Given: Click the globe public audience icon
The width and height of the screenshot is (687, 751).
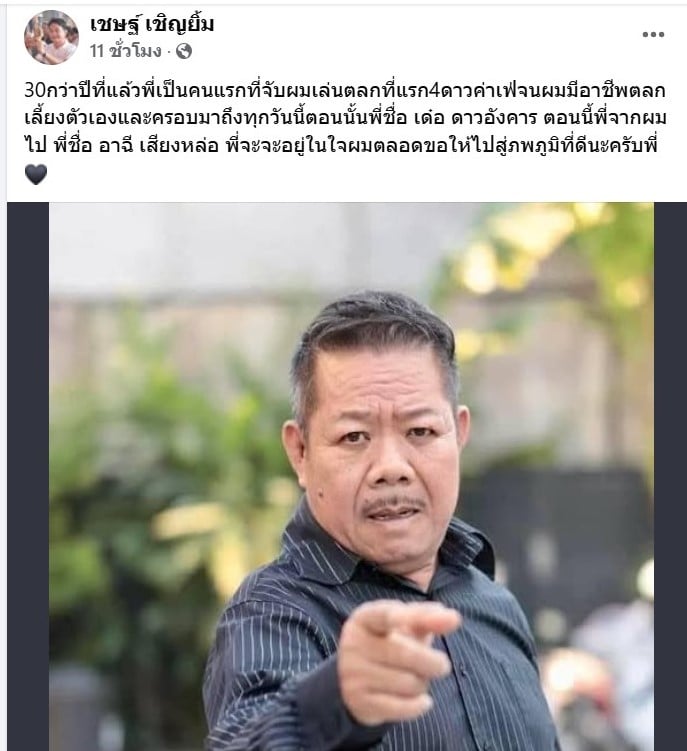Looking at the screenshot, I should tap(184, 51).
